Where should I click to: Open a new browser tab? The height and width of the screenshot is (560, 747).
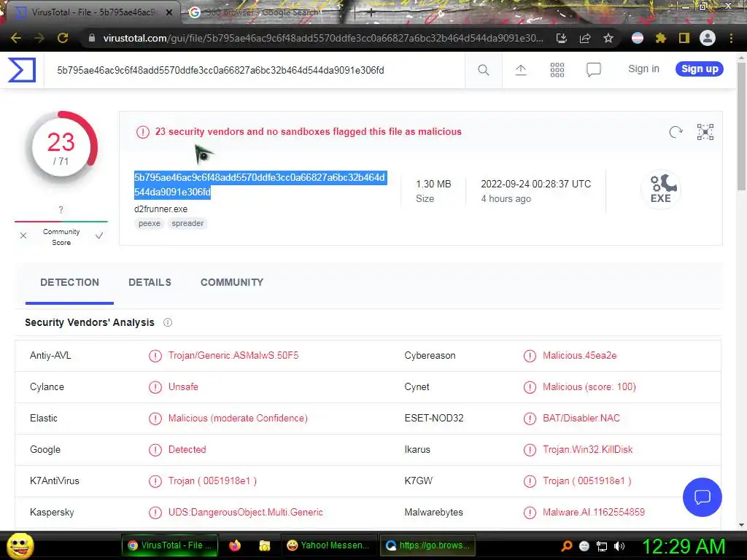pos(371,13)
